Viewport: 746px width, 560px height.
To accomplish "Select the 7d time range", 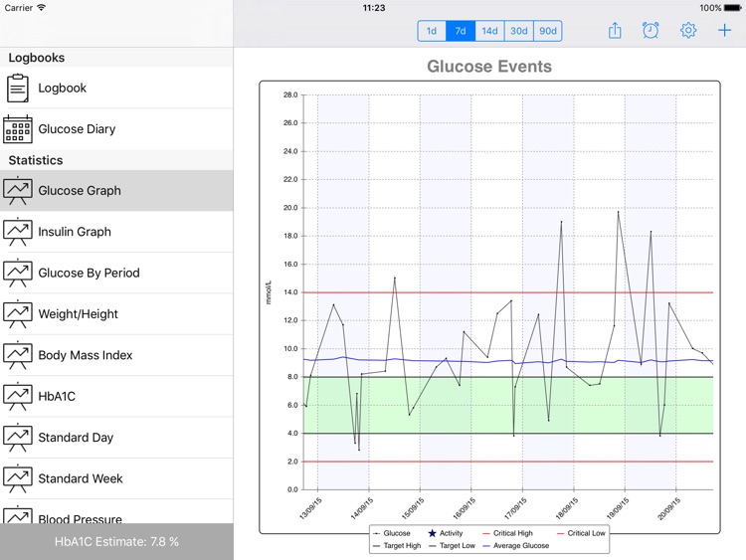I will tap(461, 31).
